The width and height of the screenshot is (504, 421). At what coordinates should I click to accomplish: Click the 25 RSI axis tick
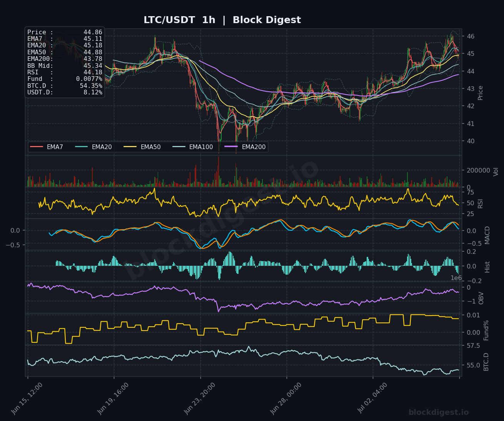tap(471, 214)
